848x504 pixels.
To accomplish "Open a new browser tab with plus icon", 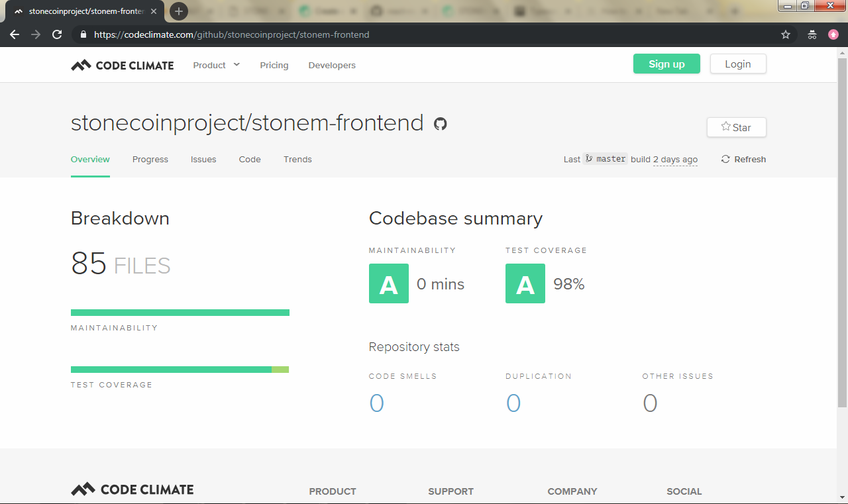I will click(179, 11).
